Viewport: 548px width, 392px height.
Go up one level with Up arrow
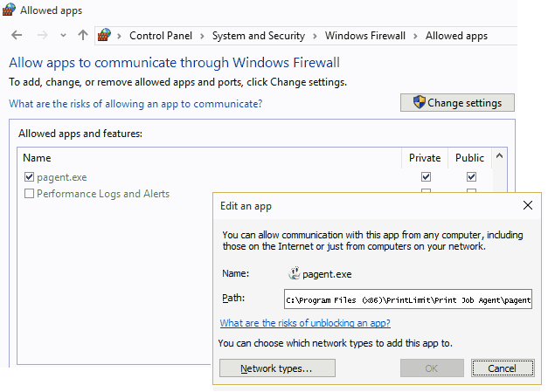click(83, 35)
